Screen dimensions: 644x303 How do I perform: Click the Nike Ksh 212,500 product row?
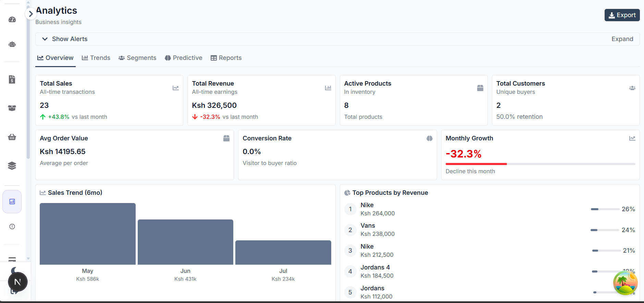[490, 251]
